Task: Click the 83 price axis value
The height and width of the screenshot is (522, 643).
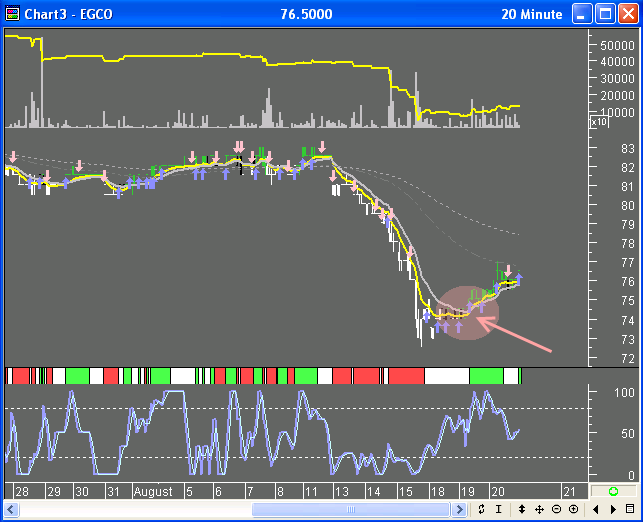Action: coord(628,148)
